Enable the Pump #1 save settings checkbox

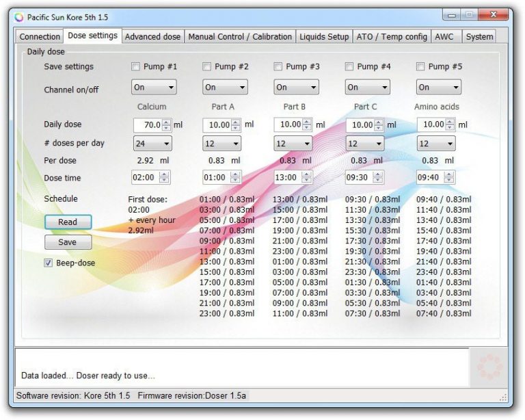(135, 67)
